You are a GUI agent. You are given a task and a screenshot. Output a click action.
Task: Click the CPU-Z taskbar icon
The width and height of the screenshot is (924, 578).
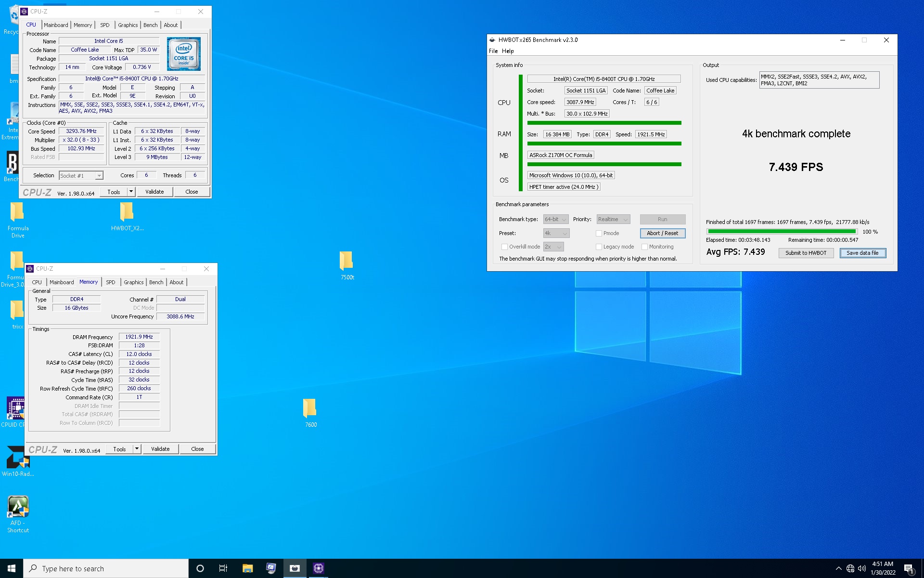(318, 568)
